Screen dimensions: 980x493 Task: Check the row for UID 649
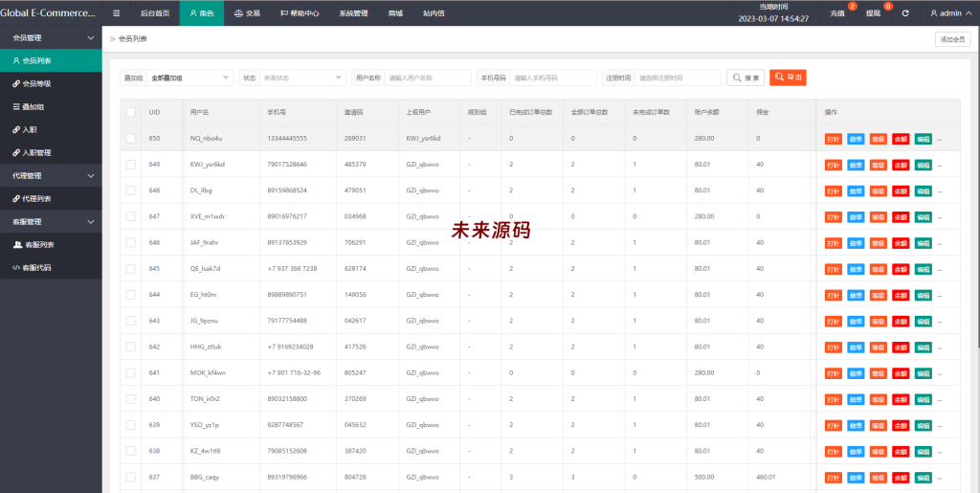click(130, 165)
